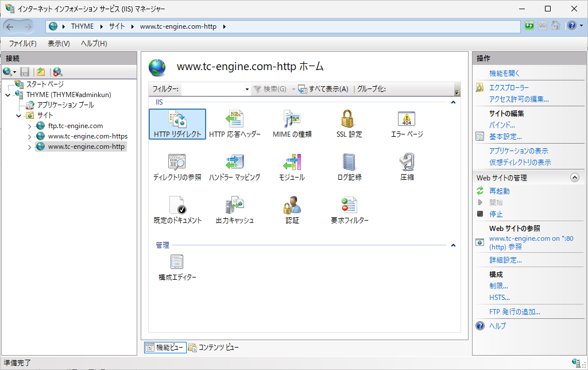Click the help question mark icon at top right

pos(571,26)
